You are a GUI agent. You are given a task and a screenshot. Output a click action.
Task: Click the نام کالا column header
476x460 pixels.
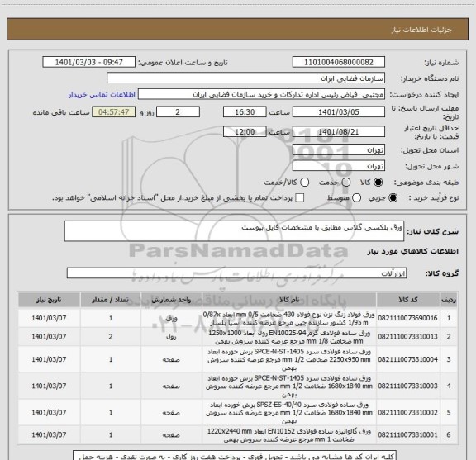pos(289,300)
